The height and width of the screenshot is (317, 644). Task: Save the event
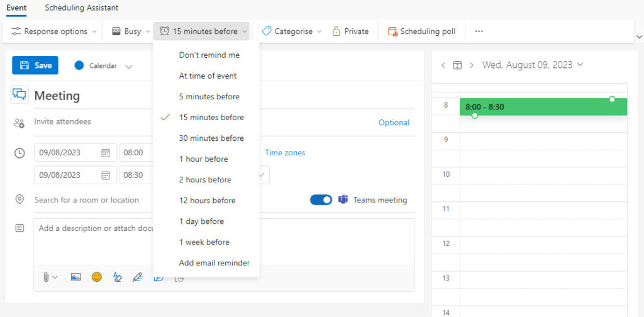tap(35, 65)
